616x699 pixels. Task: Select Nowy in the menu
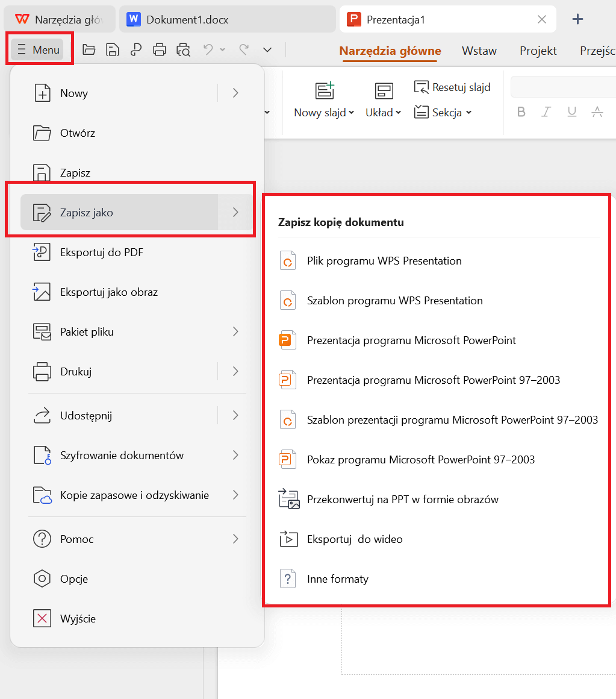pyautogui.click(x=119, y=93)
